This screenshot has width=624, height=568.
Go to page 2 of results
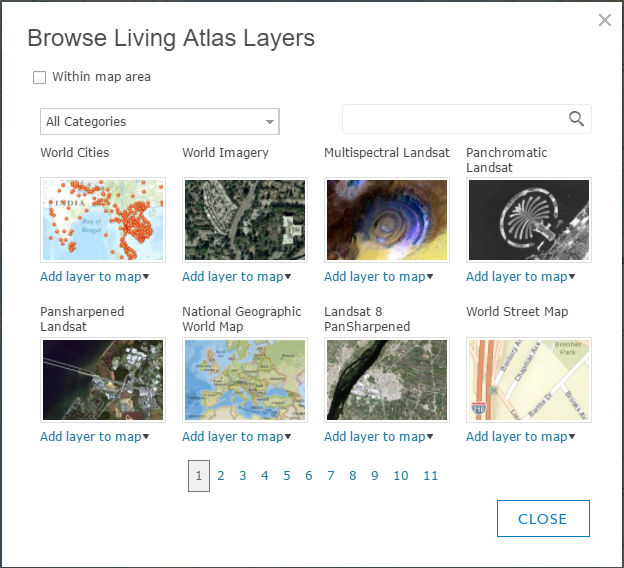click(x=221, y=476)
